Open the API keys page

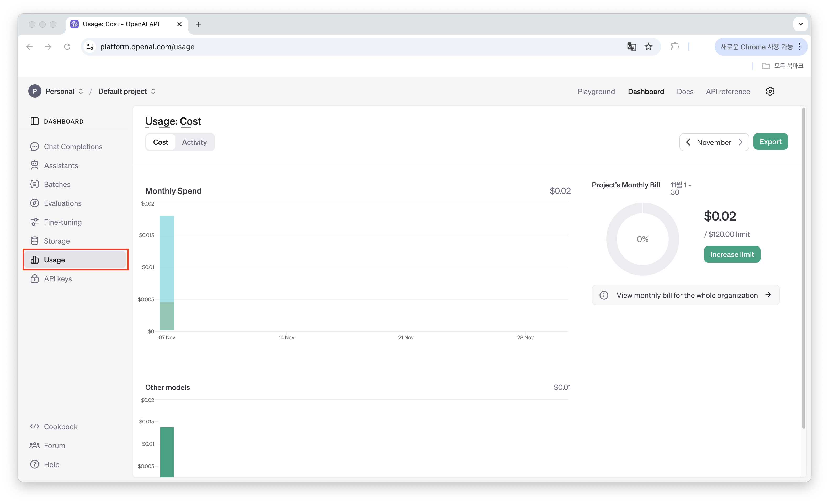(57, 279)
